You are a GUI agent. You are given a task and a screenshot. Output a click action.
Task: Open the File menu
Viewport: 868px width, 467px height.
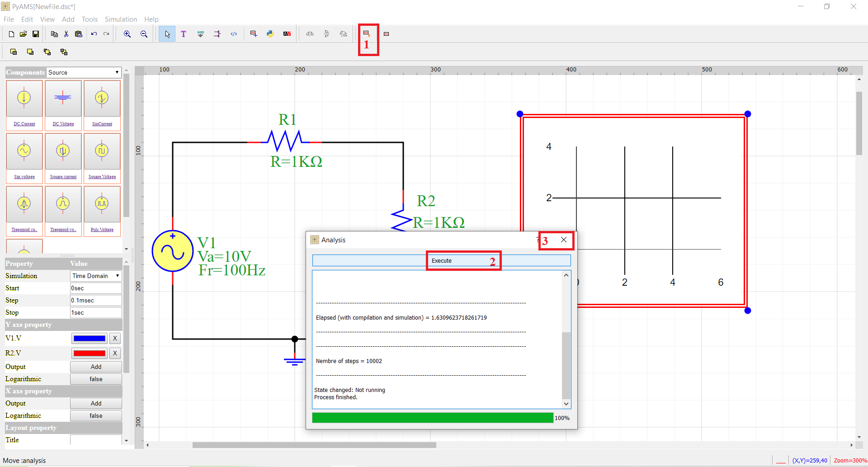[x=9, y=19]
